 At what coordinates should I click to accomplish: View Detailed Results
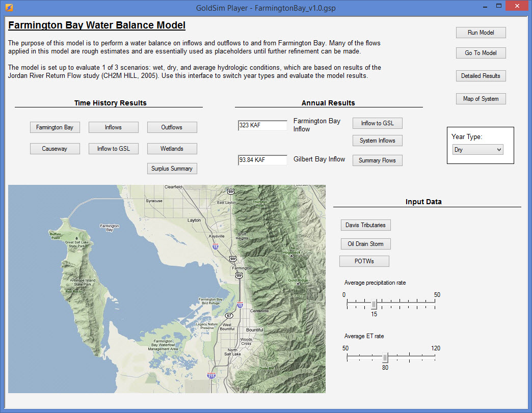481,75
